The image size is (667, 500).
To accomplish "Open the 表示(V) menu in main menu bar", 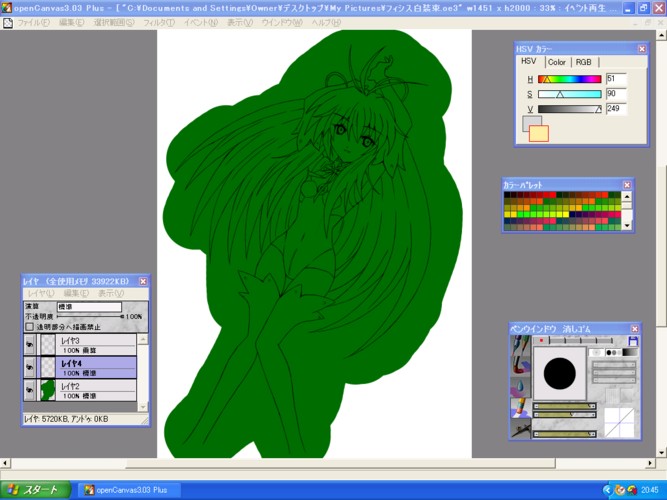I will (x=240, y=23).
